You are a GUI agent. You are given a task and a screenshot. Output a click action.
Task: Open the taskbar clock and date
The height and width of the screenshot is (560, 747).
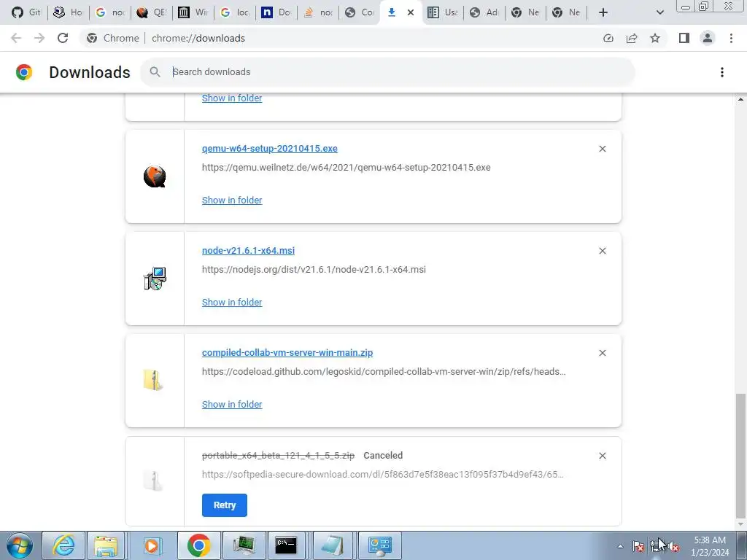pyautogui.click(x=710, y=546)
